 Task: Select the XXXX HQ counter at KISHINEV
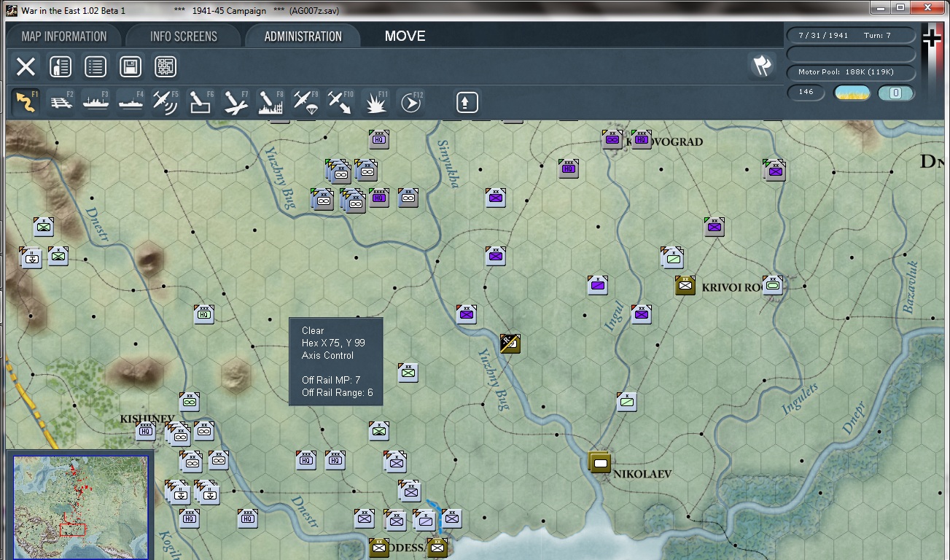pos(145,431)
